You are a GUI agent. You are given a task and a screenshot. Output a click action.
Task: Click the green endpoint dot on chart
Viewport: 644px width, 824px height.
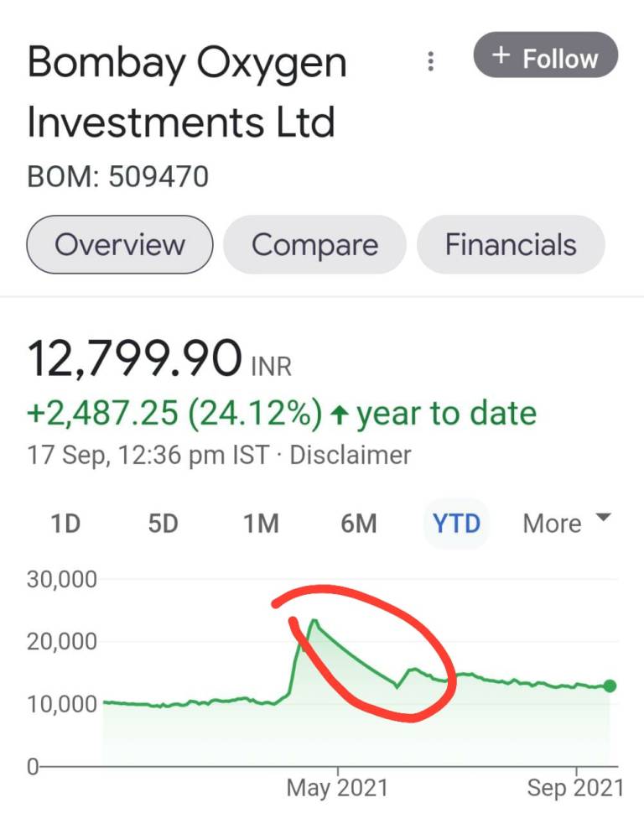point(610,686)
